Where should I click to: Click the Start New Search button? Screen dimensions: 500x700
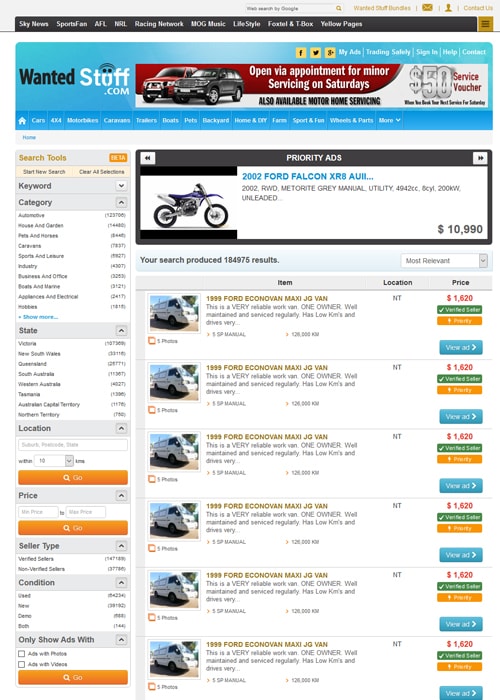click(x=44, y=172)
